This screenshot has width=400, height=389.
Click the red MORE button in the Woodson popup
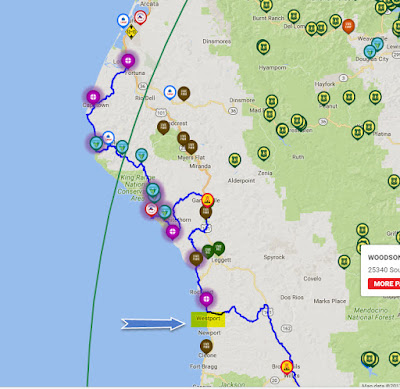tap(384, 284)
